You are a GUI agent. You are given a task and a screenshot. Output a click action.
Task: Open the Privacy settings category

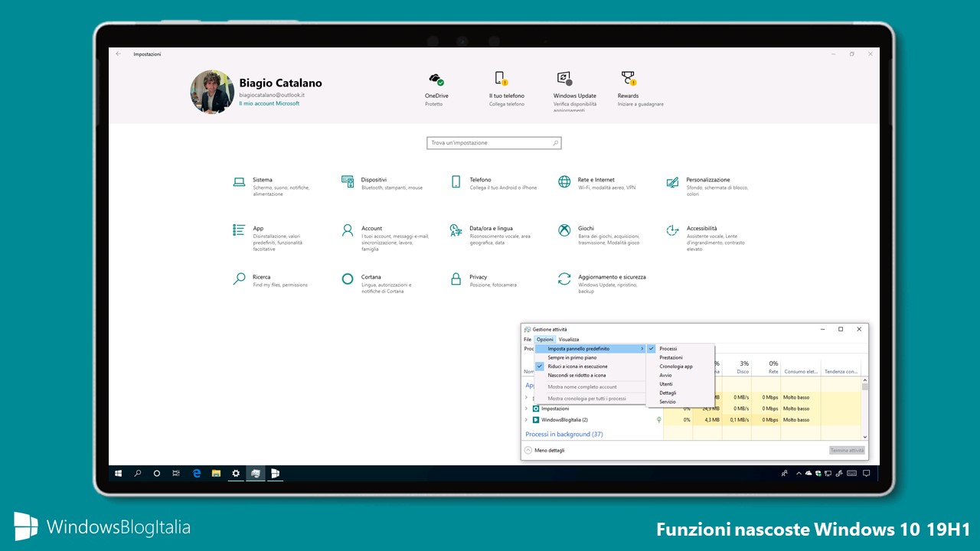pyautogui.click(x=483, y=280)
